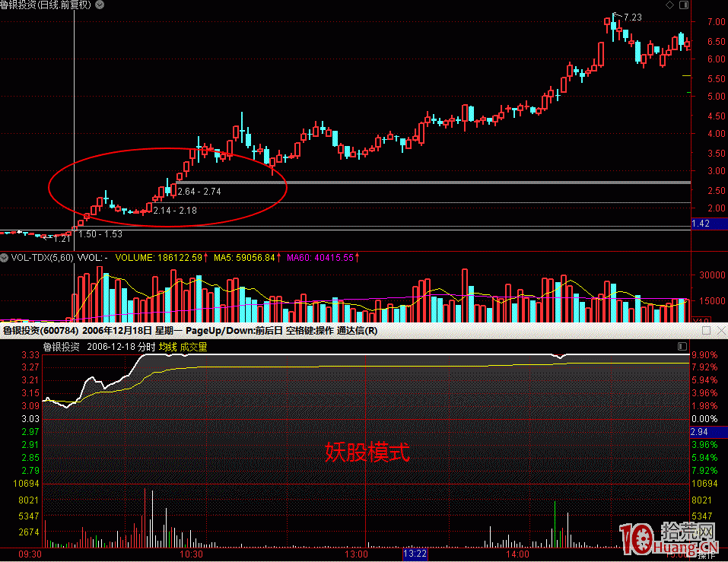This screenshot has width=728, height=562.
Task: Open the VOL-TDX indicator settings icon
Action: point(4,258)
